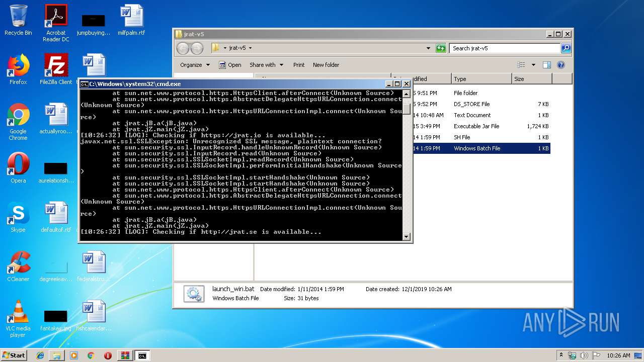Click cmd.exe window title icon
Viewport: 644px width, 362px height.
click(x=85, y=84)
